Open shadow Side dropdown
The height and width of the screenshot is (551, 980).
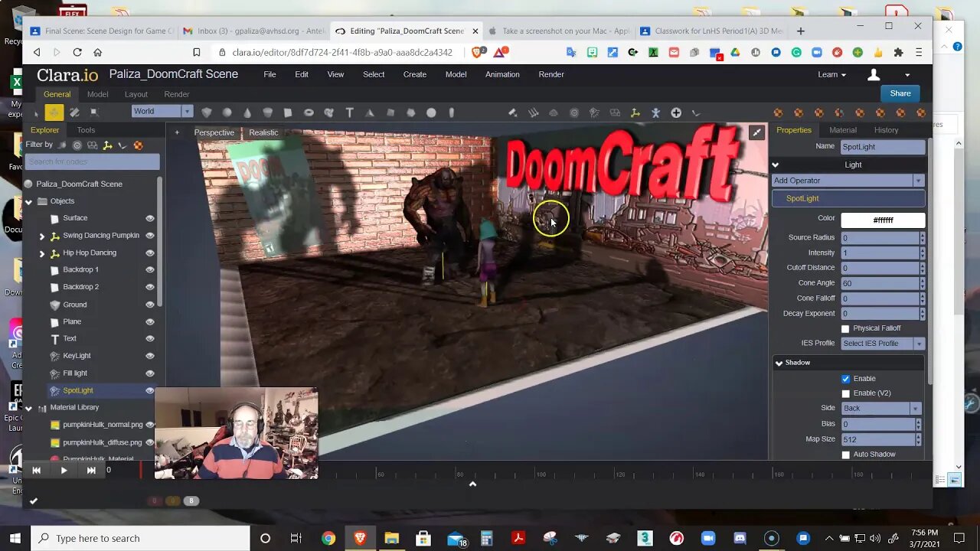coord(880,409)
